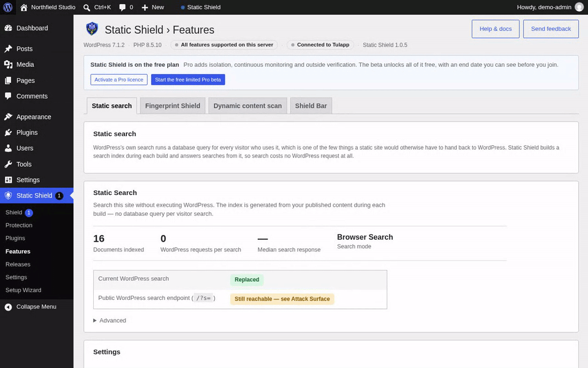This screenshot has height=368, width=588.
Task: Click the WordPress 7.1.2 version text
Action: pyautogui.click(x=104, y=45)
